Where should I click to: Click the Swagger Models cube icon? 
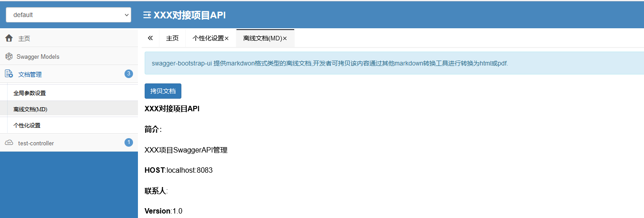(9, 57)
